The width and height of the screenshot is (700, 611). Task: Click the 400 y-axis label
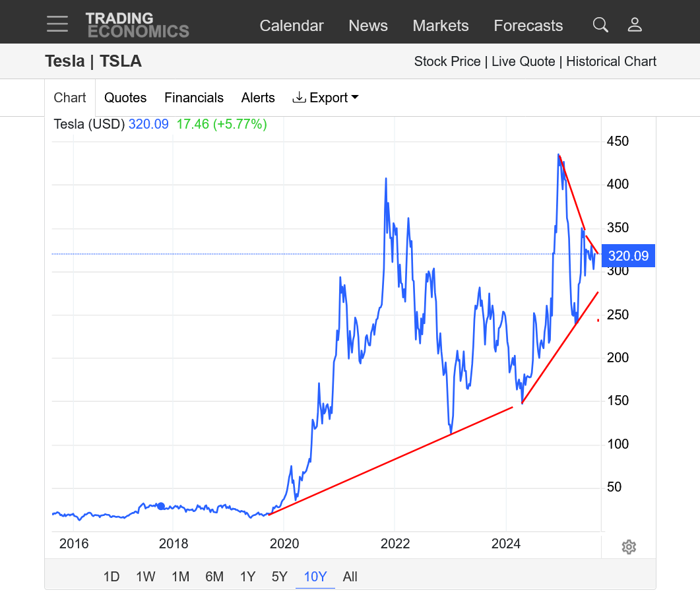[618, 184]
